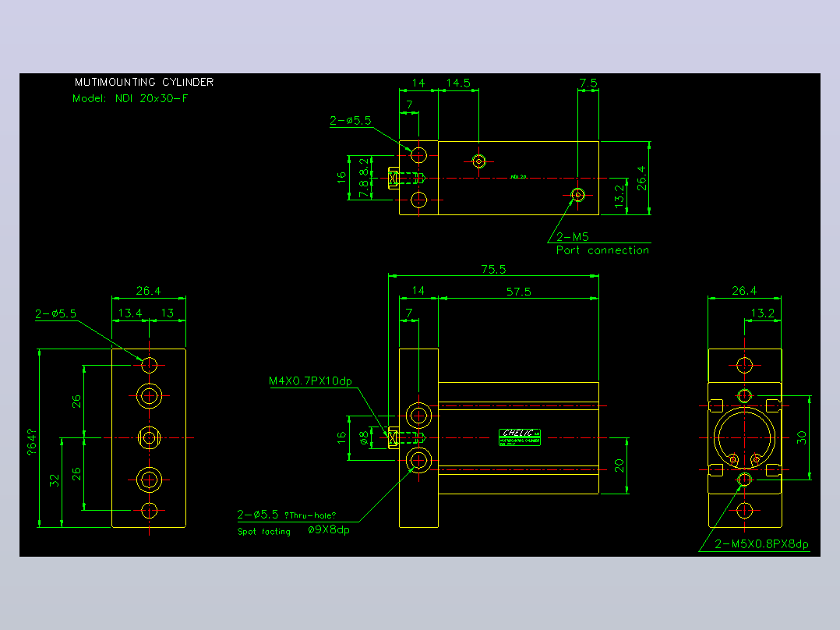Click the M4X0.7PX10dp thread callout

[310, 381]
